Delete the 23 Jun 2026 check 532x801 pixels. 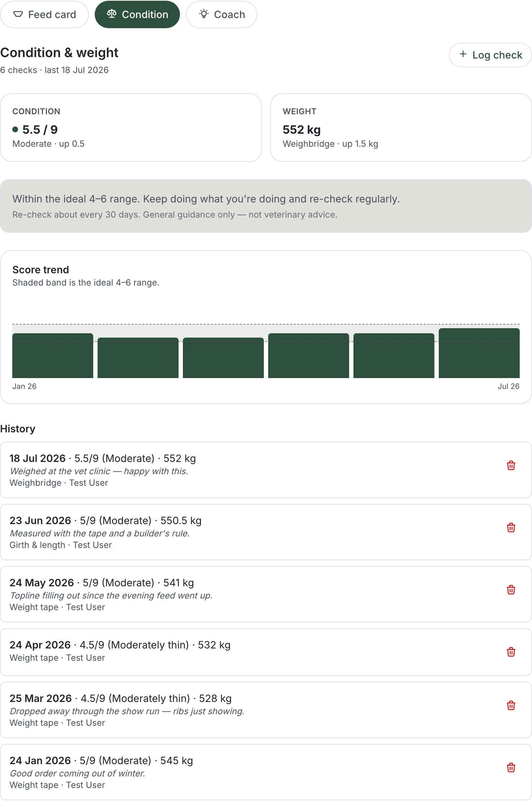(x=511, y=527)
